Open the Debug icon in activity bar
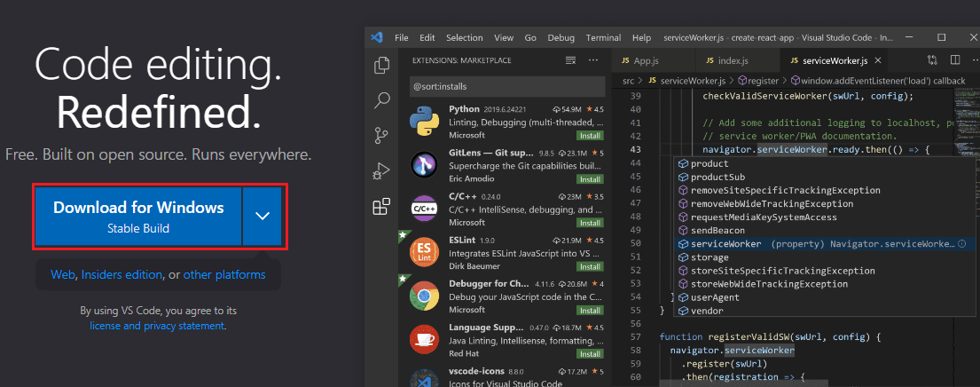This screenshot has width=980, height=387. pyautogui.click(x=381, y=170)
